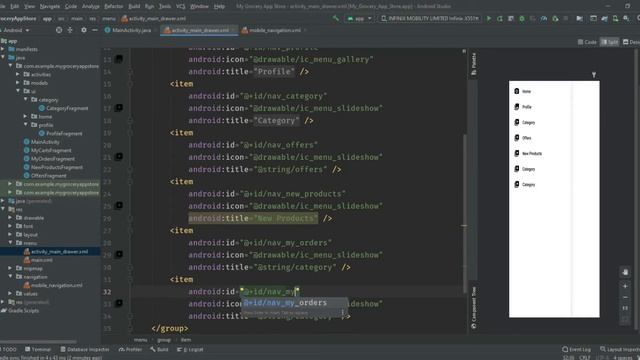Open the Android project view dropdown
This screenshot has height=360, width=640.
[x=16, y=30]
